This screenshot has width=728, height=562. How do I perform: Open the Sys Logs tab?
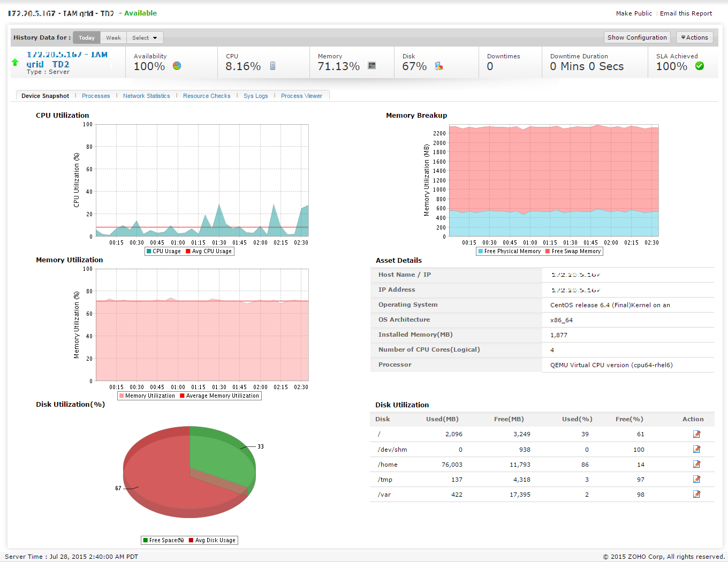[x=255, y=96]
